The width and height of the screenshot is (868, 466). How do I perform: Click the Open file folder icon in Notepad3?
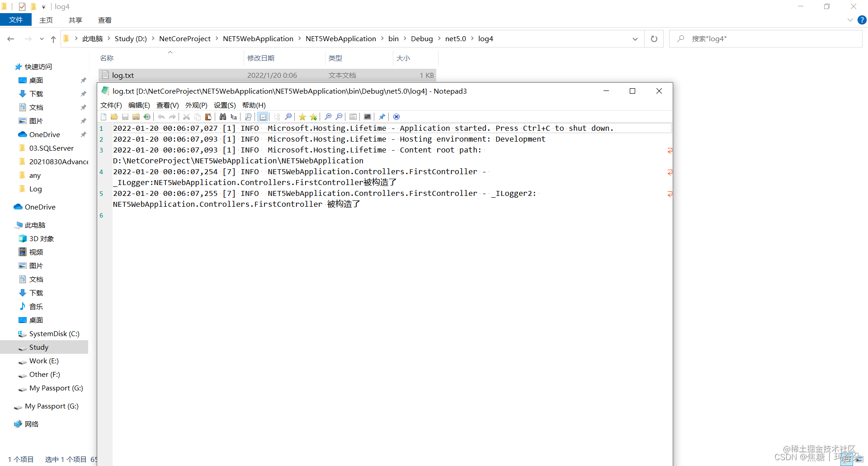click(114, 117)
